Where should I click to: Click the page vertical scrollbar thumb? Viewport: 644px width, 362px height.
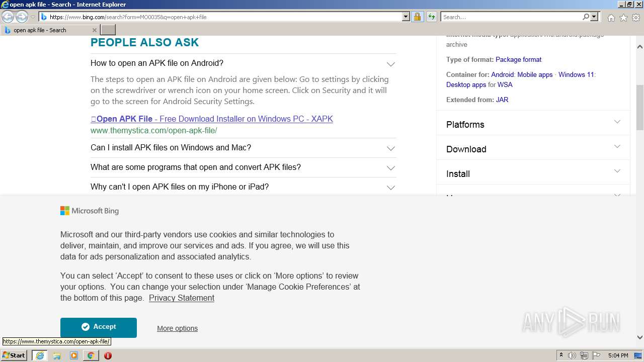640,108
